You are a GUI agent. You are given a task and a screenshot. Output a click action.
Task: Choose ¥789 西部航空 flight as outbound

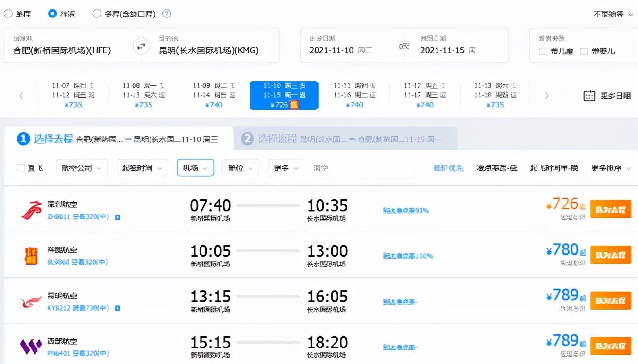(x=611, y=346)
